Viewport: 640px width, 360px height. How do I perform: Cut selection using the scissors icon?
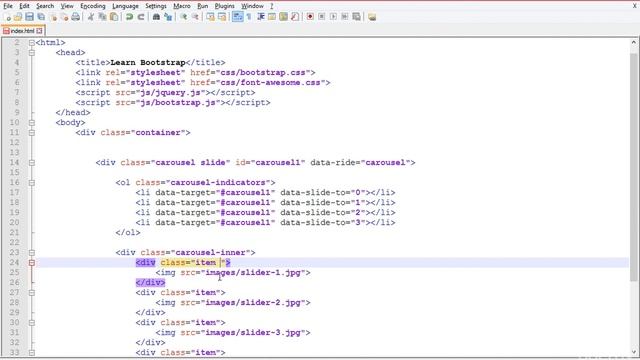coord(91,17)
